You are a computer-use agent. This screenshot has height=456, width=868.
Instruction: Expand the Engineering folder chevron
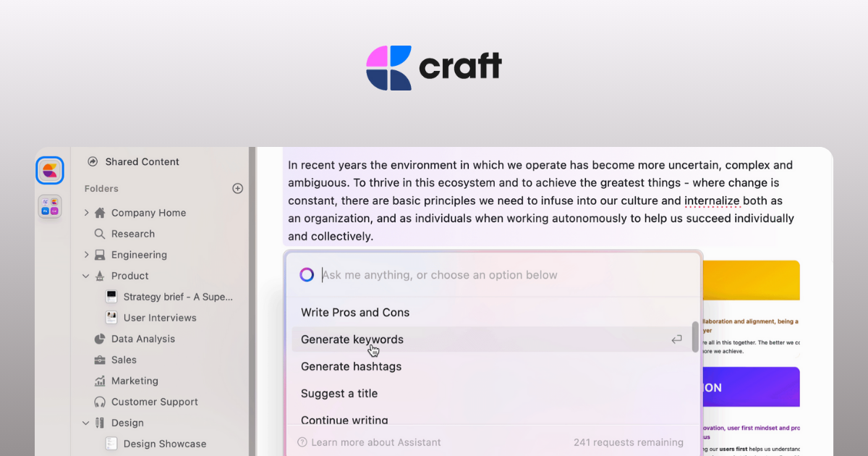coord(86,255)
